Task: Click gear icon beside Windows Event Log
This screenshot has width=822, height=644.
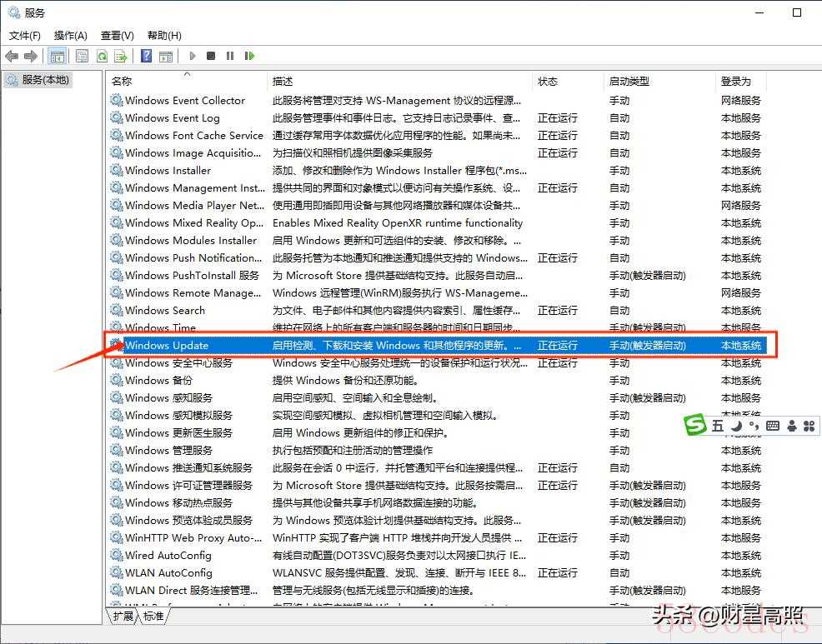Action: [117, 117]
